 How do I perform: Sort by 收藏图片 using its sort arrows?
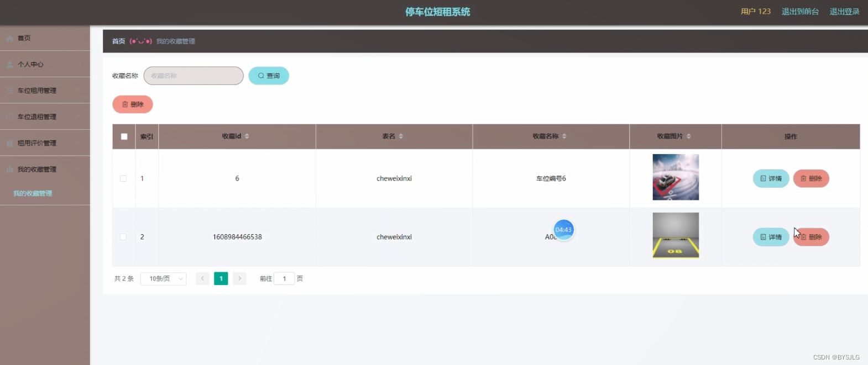click(x=688, y=136)
